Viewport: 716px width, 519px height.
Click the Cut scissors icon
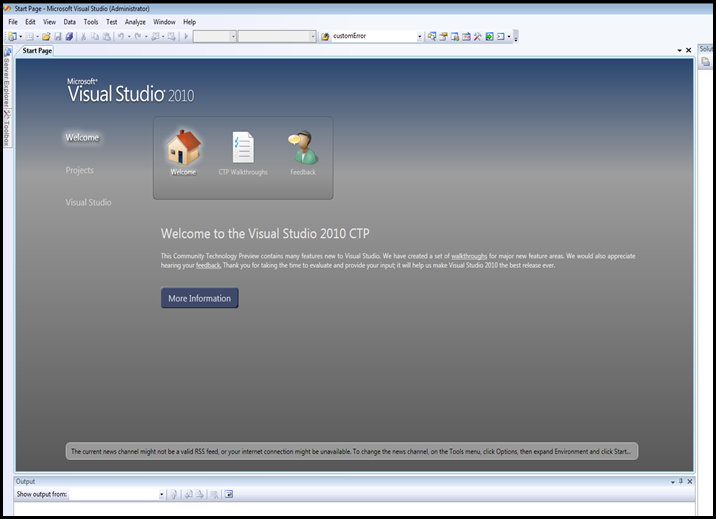pyautogui.click(x=84, y=36)
